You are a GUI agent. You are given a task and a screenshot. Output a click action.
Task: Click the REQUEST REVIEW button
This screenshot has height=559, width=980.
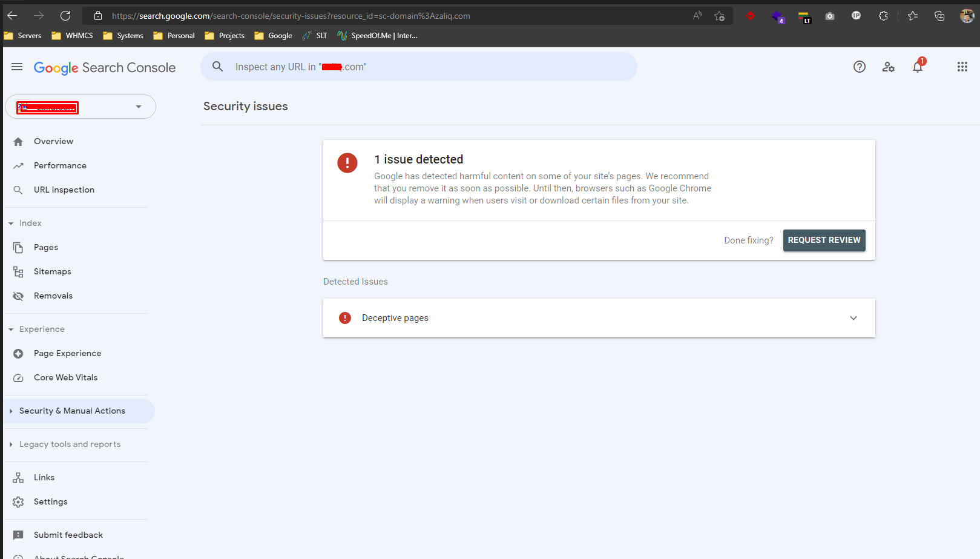coord(824,240)
